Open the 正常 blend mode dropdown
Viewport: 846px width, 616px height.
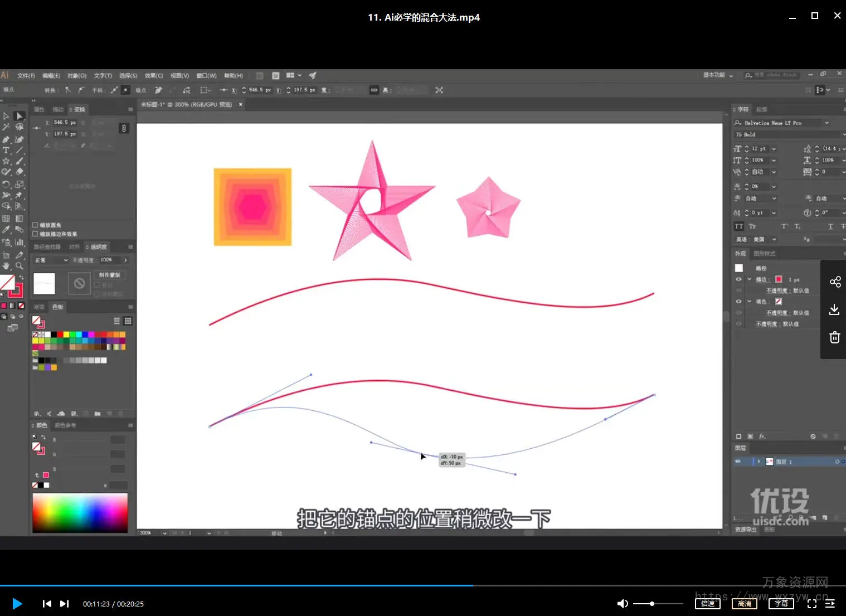(51, 260)
